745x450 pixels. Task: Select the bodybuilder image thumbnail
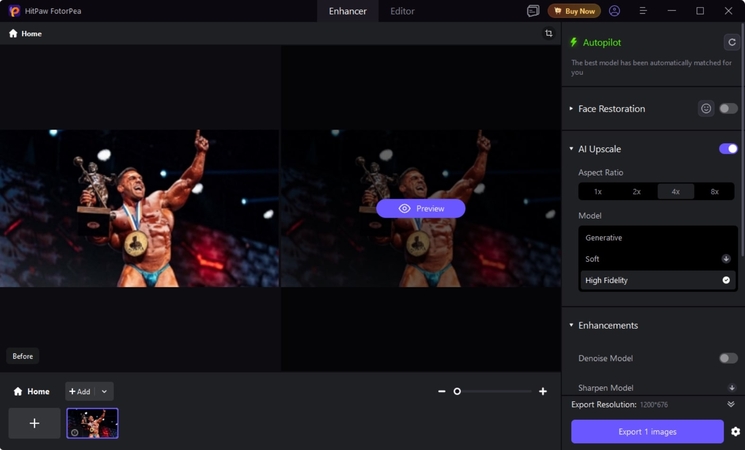click(x=92, y=423)
